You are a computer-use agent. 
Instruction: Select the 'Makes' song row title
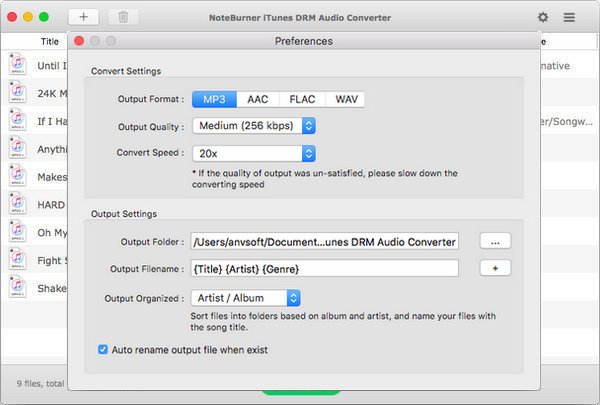click(x=52, y=177)
